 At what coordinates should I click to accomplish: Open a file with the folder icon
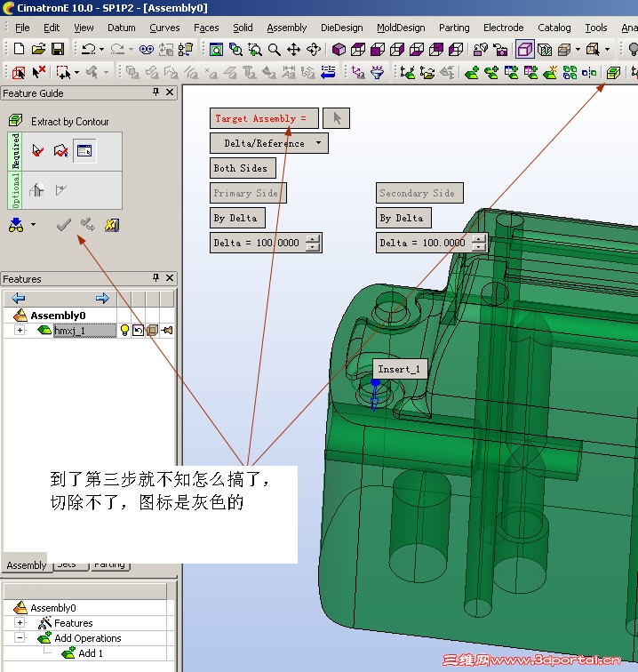[x=38, y=49]
